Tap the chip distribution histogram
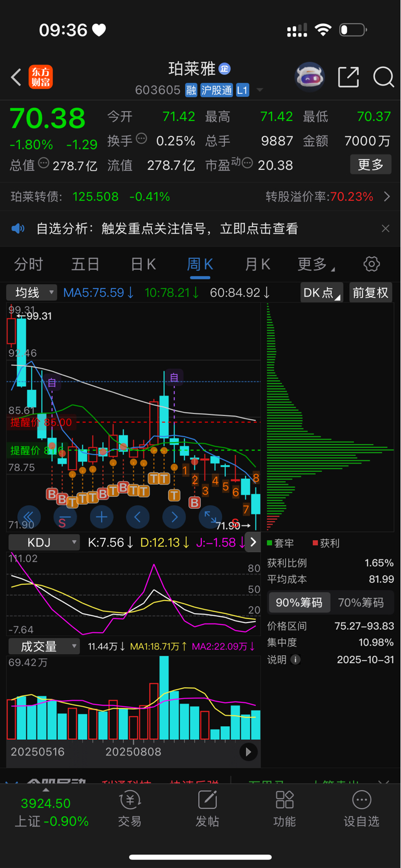This screenshot has width=401, height=868. tap(330, 417)
